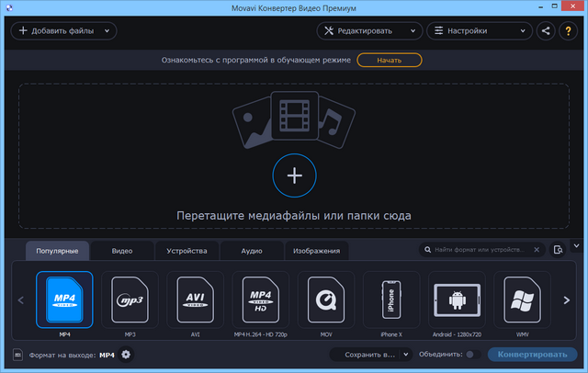Pick the WMV Windows format icon
Screen dimensions: 588x373
pos(522,299)
